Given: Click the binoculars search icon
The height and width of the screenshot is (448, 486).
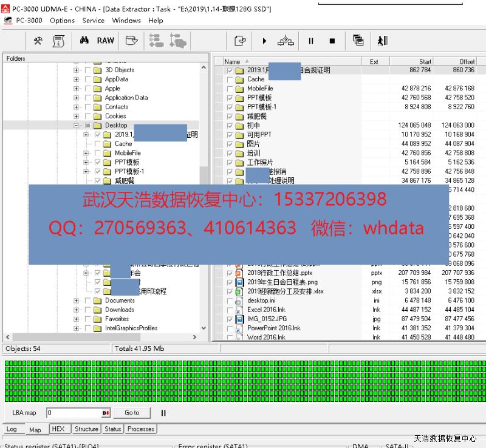Looking at the screenshot, I should click(84, 41).
